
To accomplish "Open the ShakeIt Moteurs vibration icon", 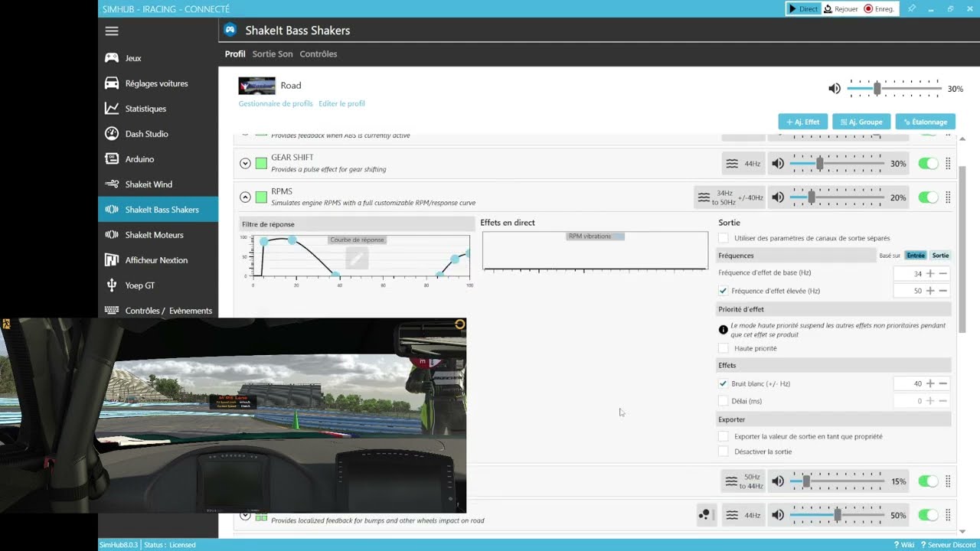I will click(x=112, y=235).
